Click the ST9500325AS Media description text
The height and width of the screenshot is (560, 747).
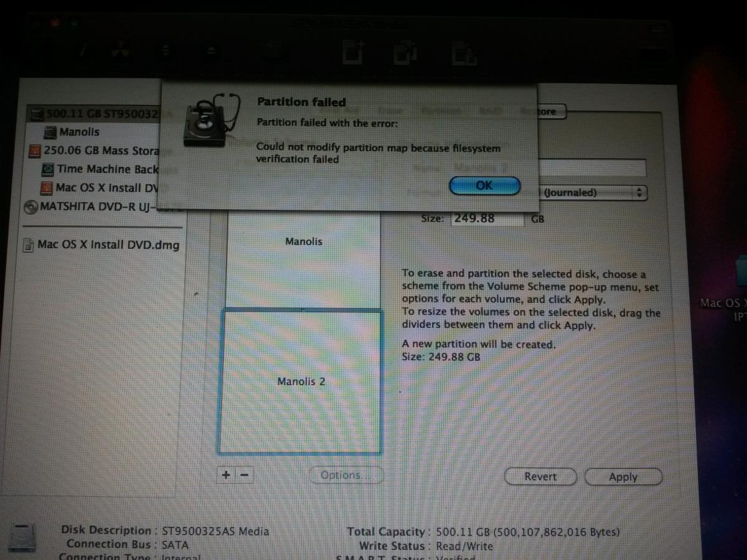(215, 531)
